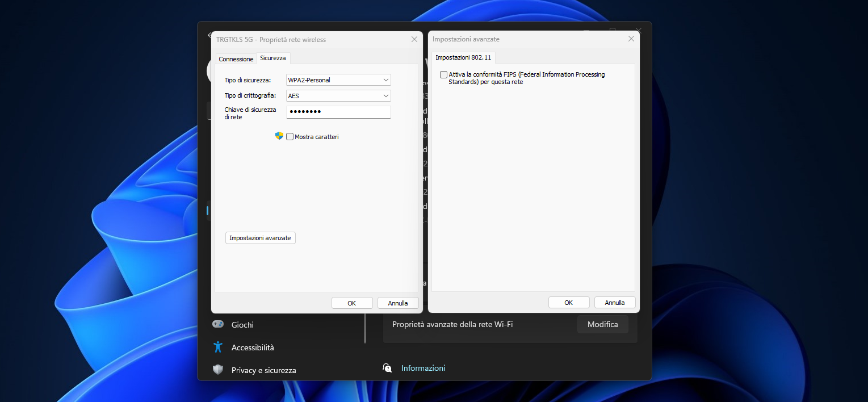Close the Impostazioni avanzate dialog
This screenshot has width=868, height=402.
(631, 39)
